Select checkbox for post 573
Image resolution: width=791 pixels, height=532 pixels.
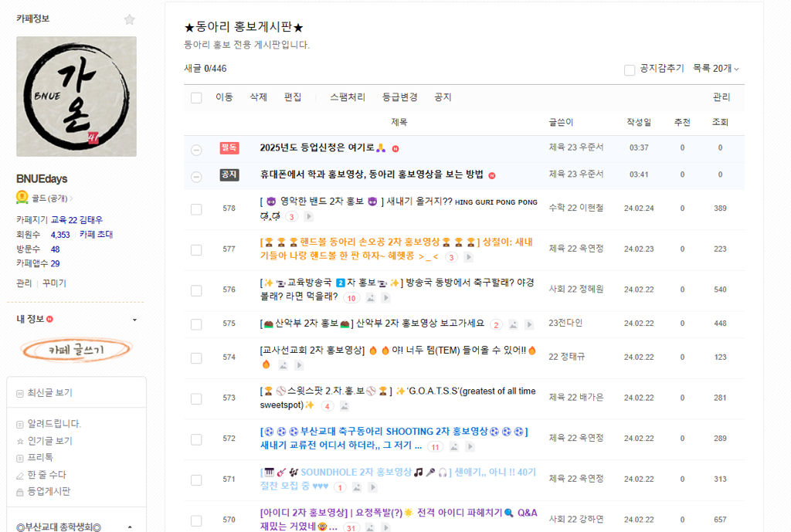[196, 399]
